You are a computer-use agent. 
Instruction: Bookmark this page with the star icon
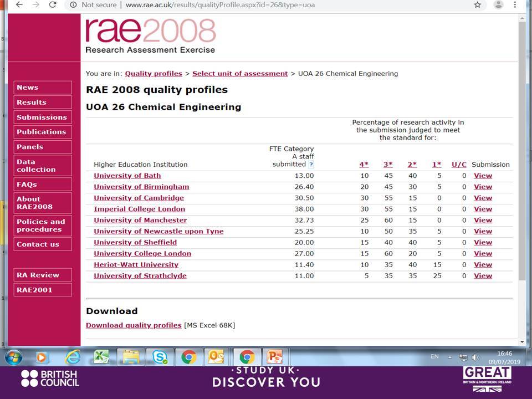(x=477, y=5)
